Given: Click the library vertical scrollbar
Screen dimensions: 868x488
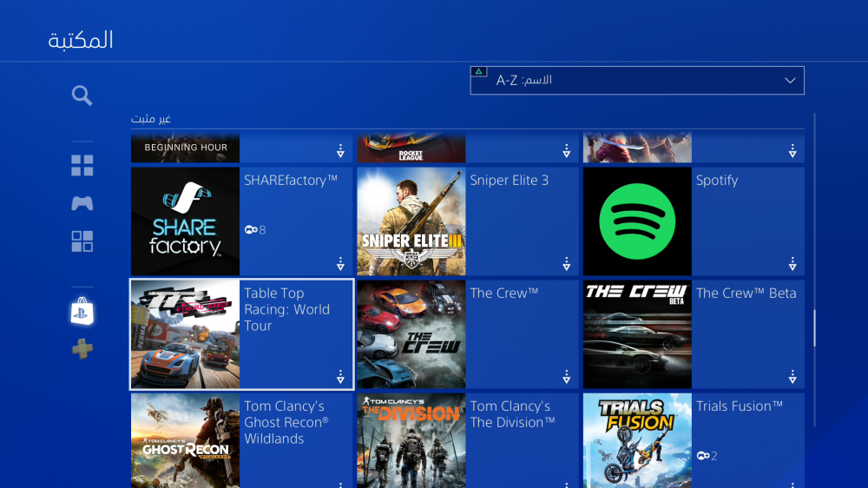Looking at the screenshot, I should (x=814, y=328).
